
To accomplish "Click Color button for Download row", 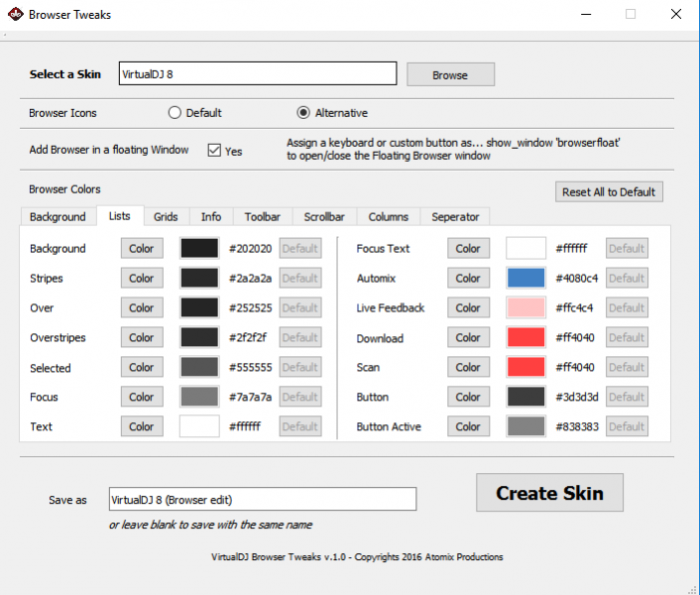I will point(468,337).
